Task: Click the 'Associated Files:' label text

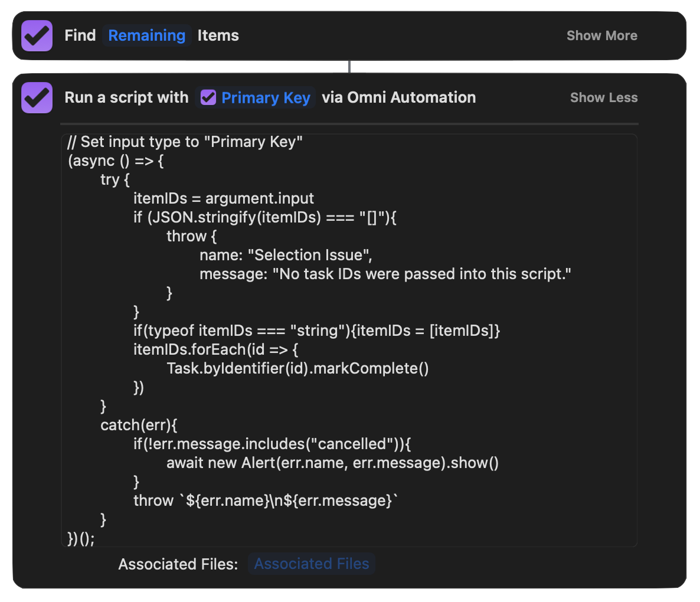Action: pyautogui.click(x=178, y=564)
